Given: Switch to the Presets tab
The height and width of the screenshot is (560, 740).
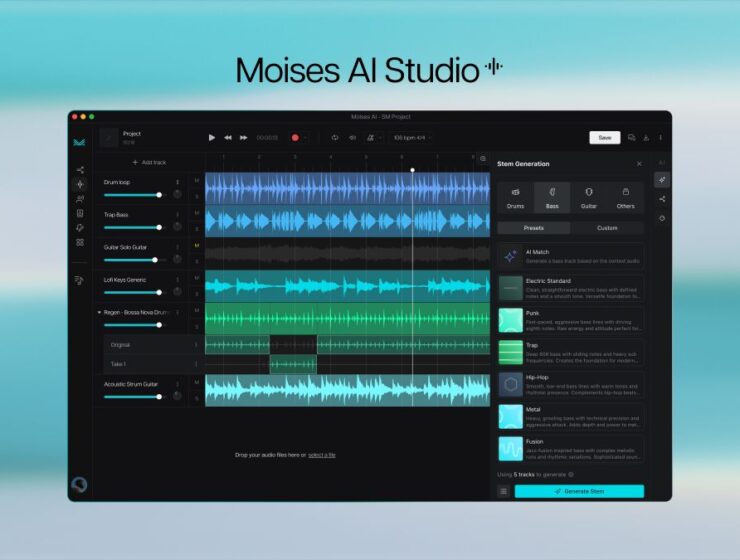Looking at the screenshot, I should (533, 228).
